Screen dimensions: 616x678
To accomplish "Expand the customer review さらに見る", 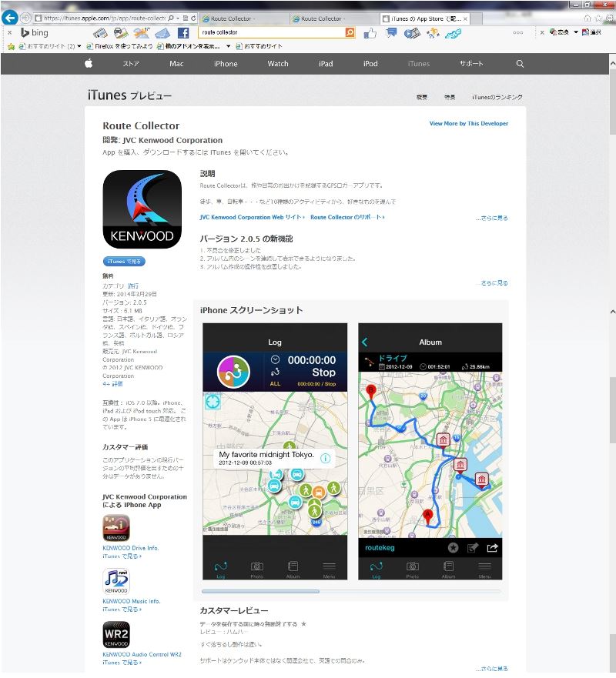I will tap(492, 669).
